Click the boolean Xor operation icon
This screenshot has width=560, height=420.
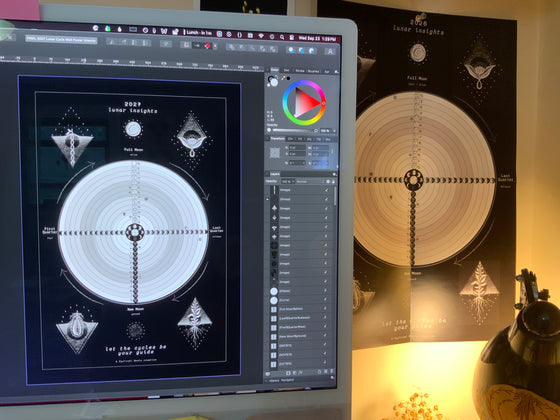point(262,48)
